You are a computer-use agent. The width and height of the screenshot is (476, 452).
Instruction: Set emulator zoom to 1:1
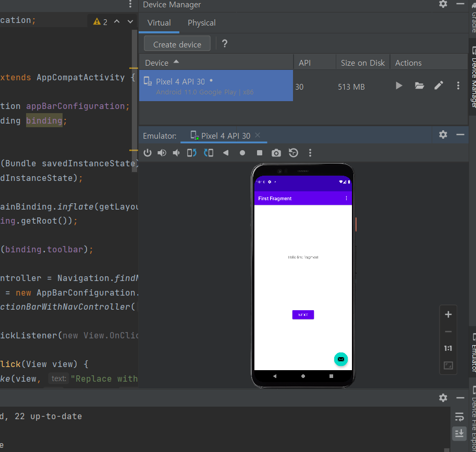448,348
